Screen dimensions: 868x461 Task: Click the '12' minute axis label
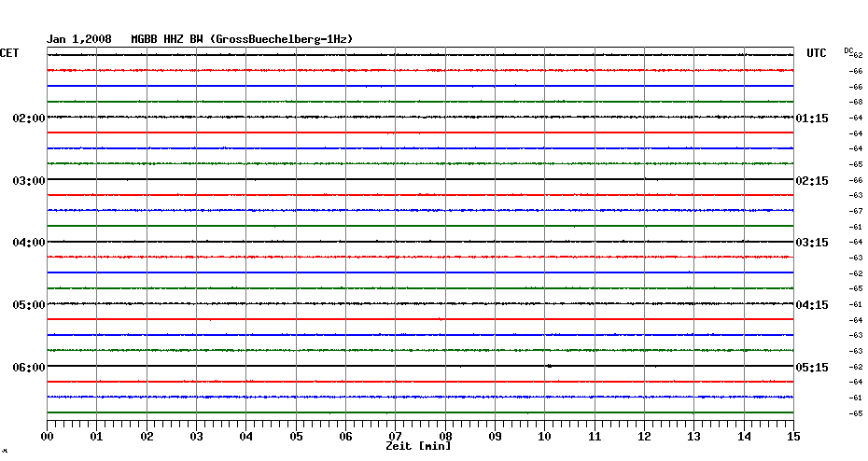click(644, 437)
